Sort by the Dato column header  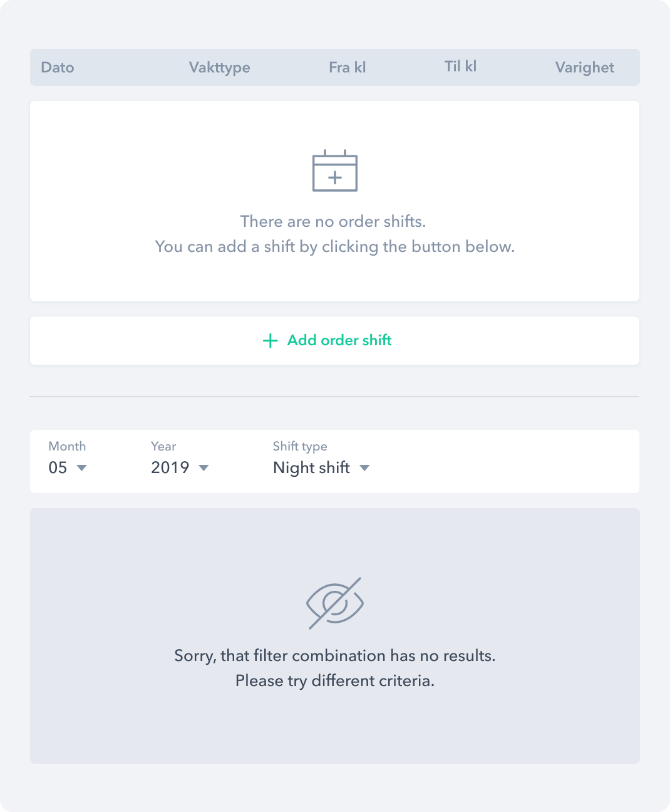coord(58,68)
